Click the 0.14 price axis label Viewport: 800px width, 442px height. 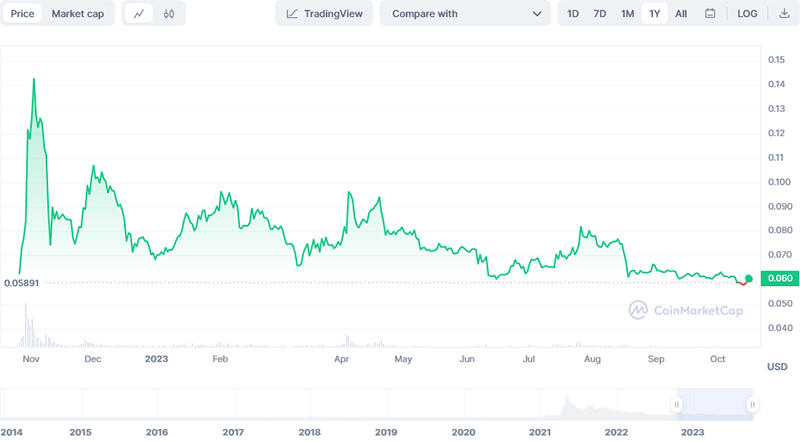pos(777,84)
